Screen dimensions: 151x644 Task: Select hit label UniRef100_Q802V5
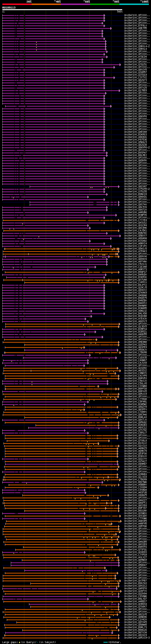135,70
